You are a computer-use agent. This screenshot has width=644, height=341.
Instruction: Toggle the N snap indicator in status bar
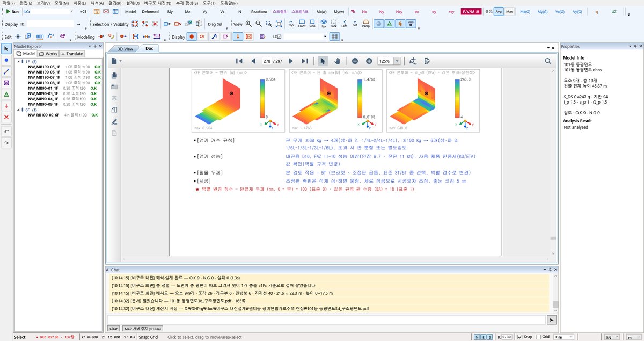(x=477, y=337)
